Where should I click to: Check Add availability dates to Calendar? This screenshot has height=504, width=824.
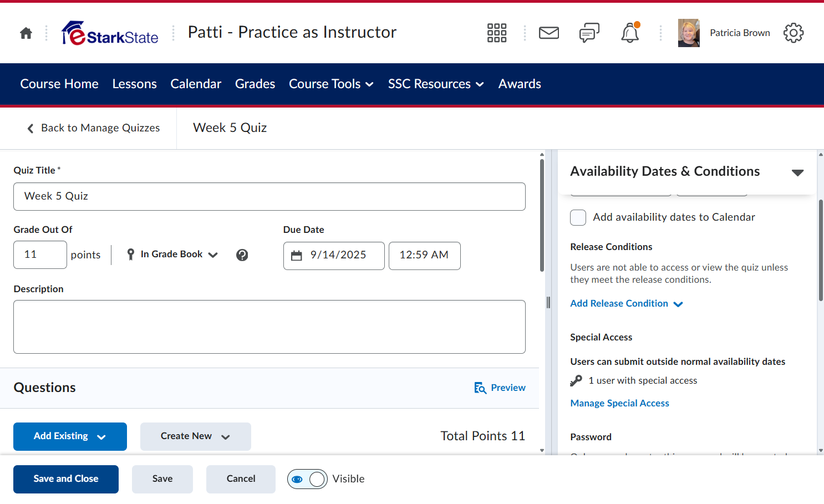click(578, 217)
